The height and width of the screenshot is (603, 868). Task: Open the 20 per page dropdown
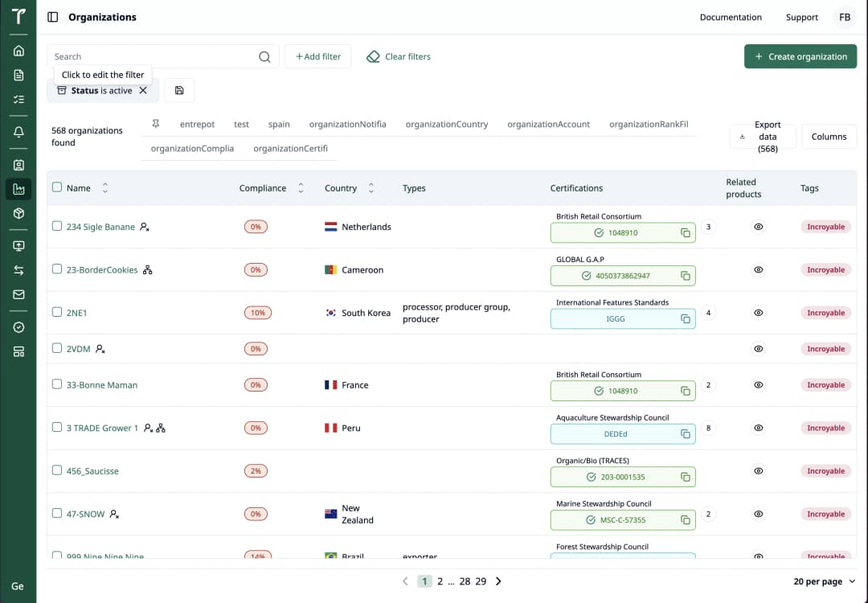coord(824,581)
